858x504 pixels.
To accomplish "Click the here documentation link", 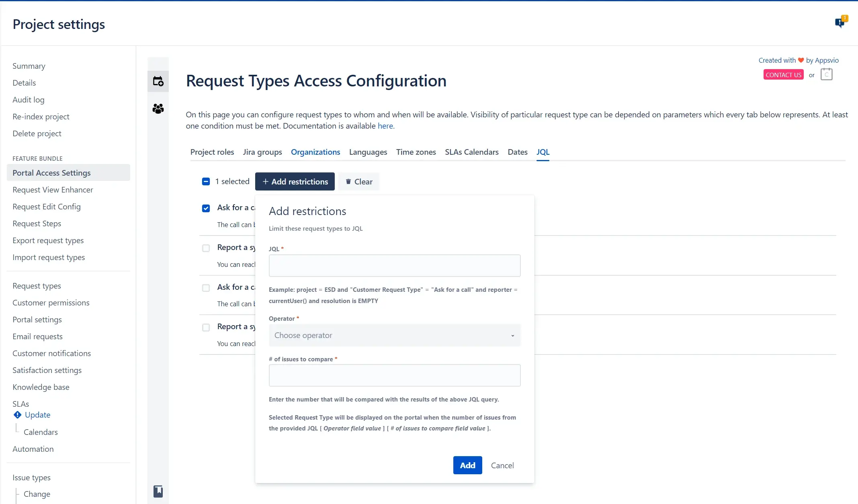I will point(385,126).
